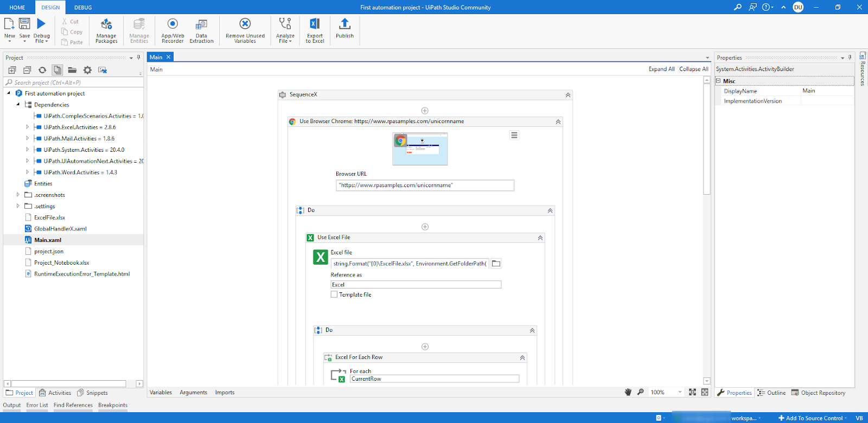The height and width of the screenshot is (423, 868).
Task: Refresh the Project panel
Action: click(42, 70)
